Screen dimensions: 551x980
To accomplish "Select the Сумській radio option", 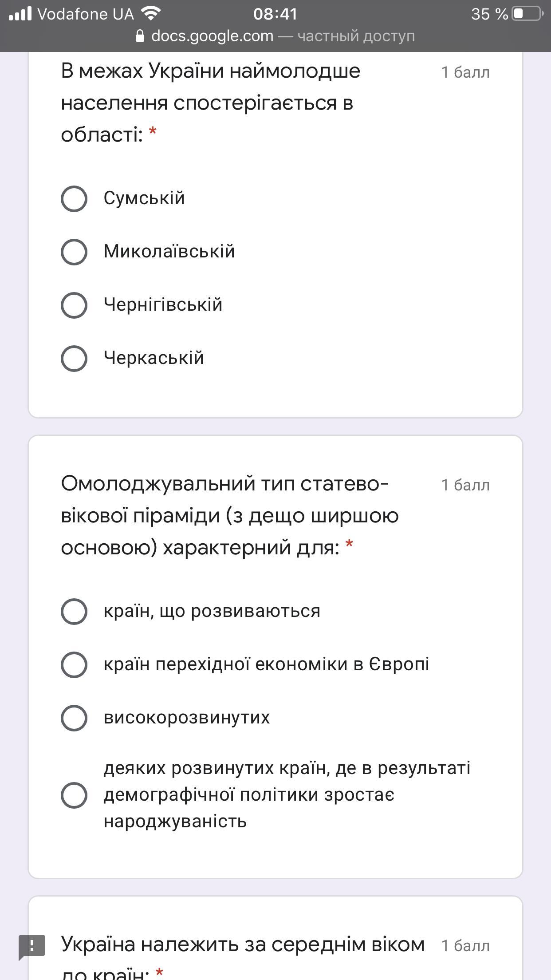I will (74, 198).
